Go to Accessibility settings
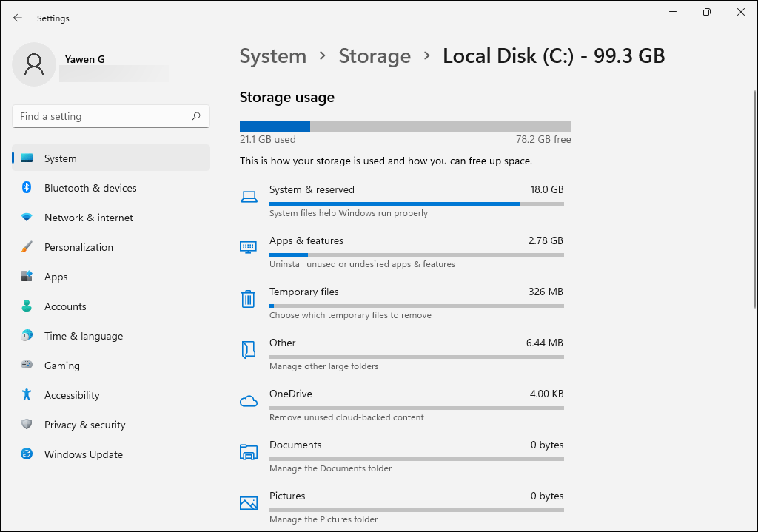This screenshot has height=532, width=758. pos(111,395)
